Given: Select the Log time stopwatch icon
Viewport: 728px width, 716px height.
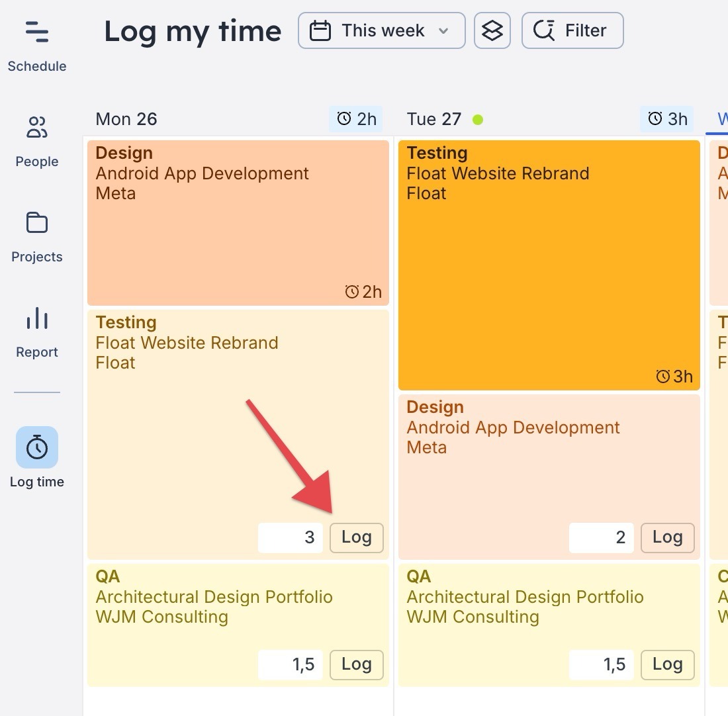Looking at the screenshot, I should pos(37,448).
